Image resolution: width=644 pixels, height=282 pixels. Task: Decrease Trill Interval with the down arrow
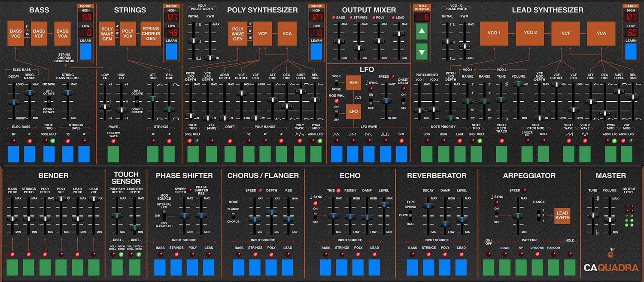coord(421,52)
